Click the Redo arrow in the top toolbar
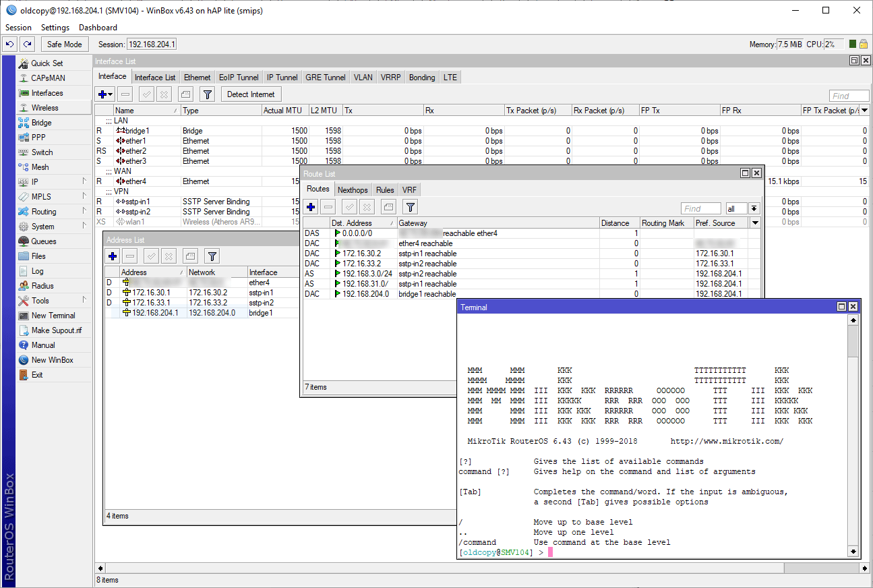 pos(27,45)
